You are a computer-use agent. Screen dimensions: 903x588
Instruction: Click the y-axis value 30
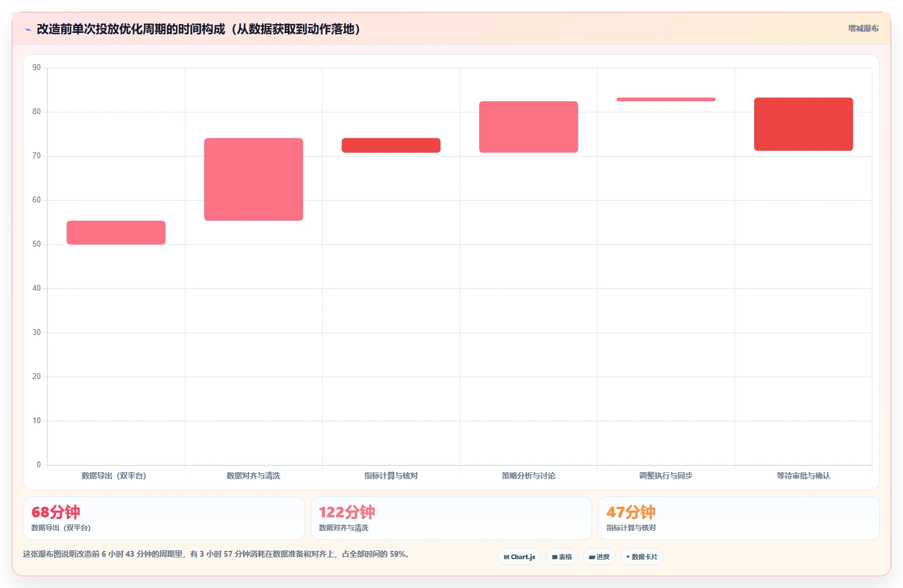(36, 333)
